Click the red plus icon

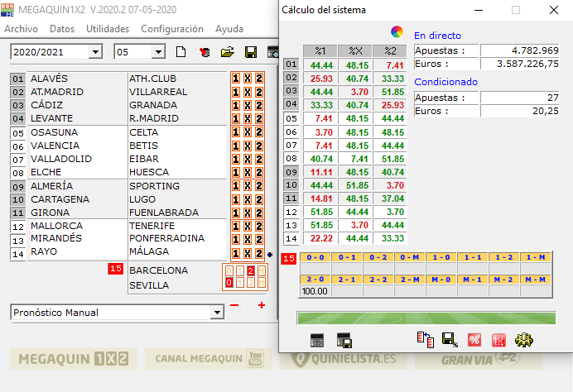tap(262, 305)
